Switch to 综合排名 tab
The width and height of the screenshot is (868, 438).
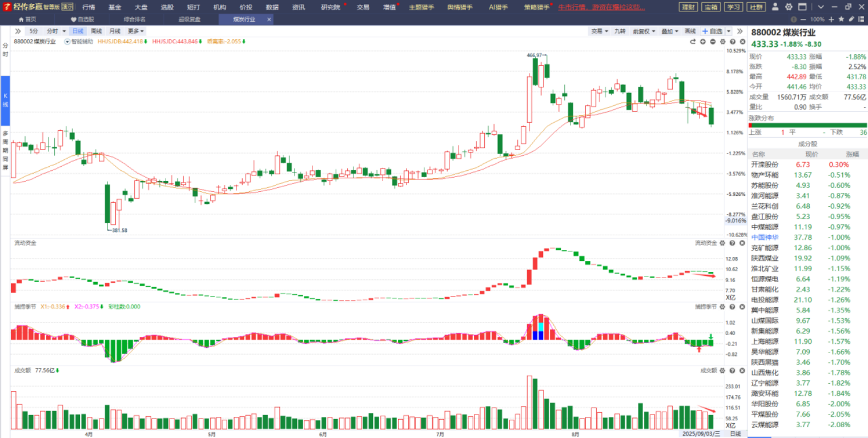coord(135,19)
